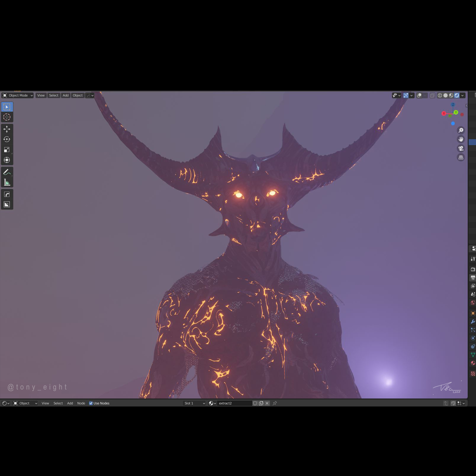
Task: Select the combined Transform tool
Action: (x=7, y=160)
